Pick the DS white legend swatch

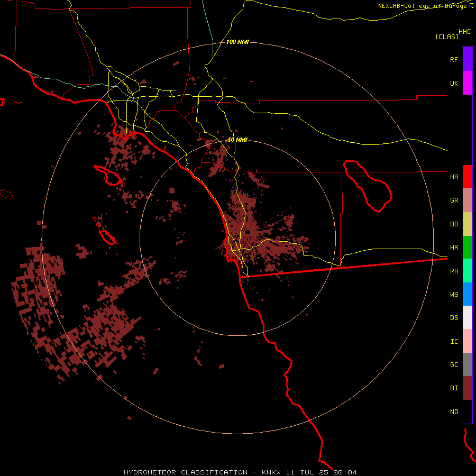(467, 317)
